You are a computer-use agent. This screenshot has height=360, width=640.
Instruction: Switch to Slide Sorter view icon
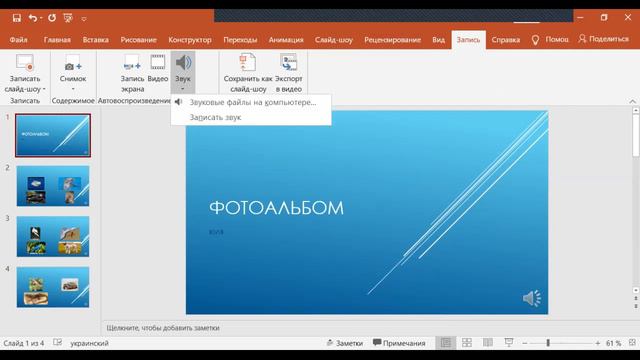467,343
